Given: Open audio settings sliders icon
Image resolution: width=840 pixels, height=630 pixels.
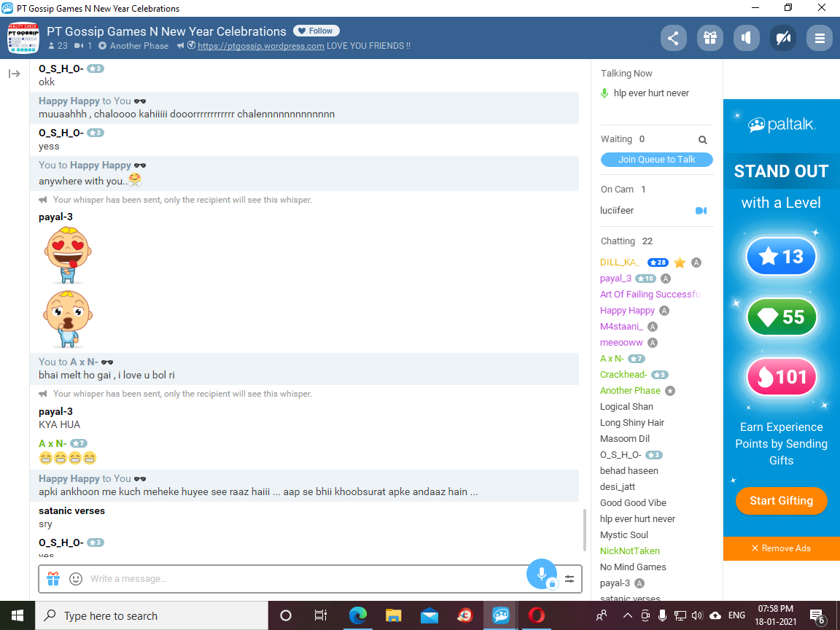Looking at the screenshot, I should 569,579.
